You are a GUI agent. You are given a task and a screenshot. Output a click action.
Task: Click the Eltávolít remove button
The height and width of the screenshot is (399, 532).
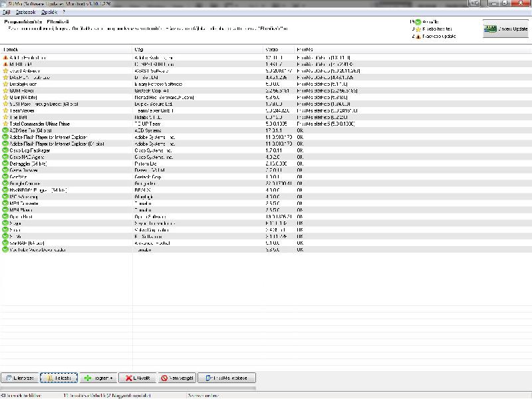tap(138, 378)
